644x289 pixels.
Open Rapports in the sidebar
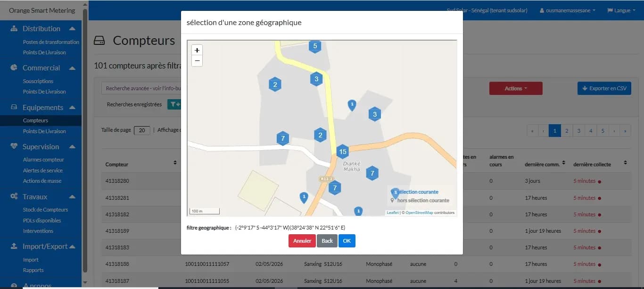(33, 270)
